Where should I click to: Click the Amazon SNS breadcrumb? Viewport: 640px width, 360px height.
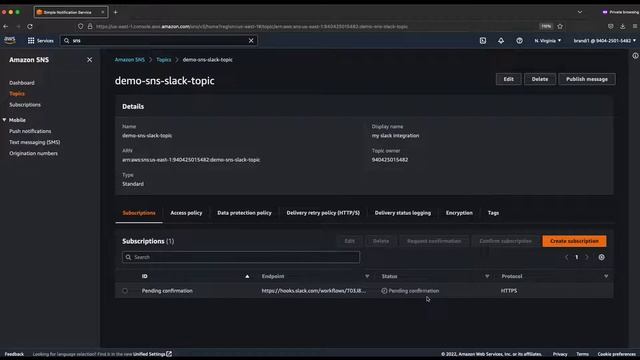point(130,60)
